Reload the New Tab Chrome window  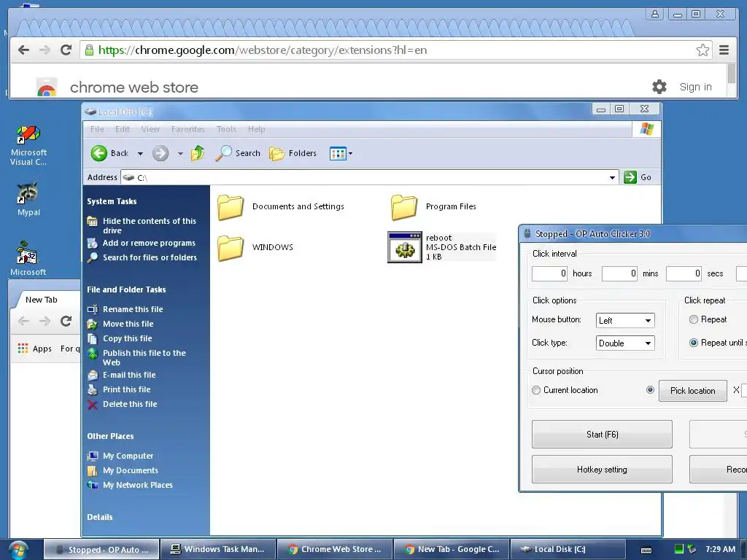click(x=66, y=321)
